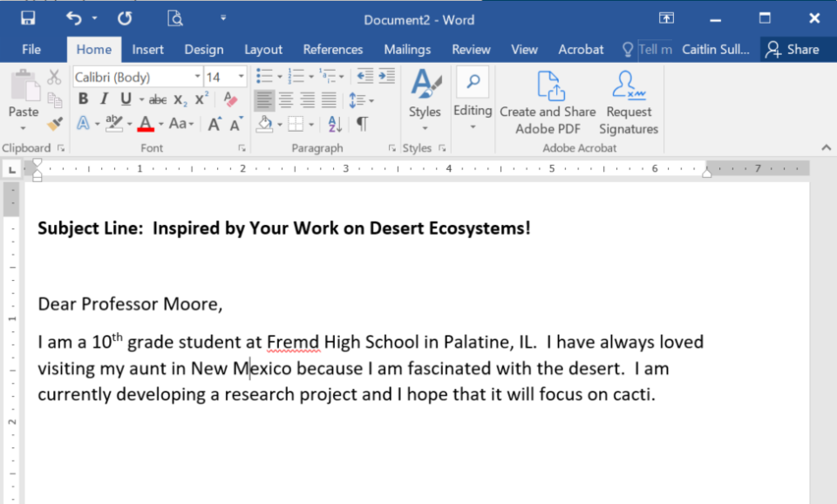837x504 pixels.
Task: Click in the Tell me search box
Action: click(654, 50)
